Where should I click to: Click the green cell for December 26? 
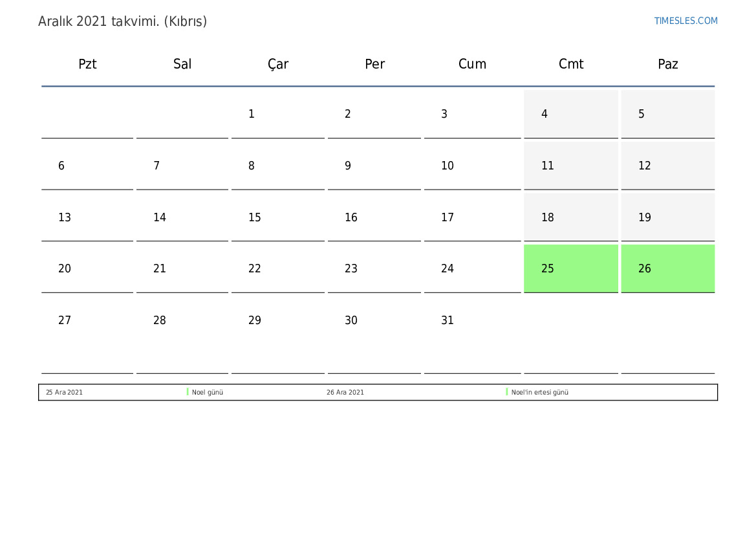(x=667, y=268)
